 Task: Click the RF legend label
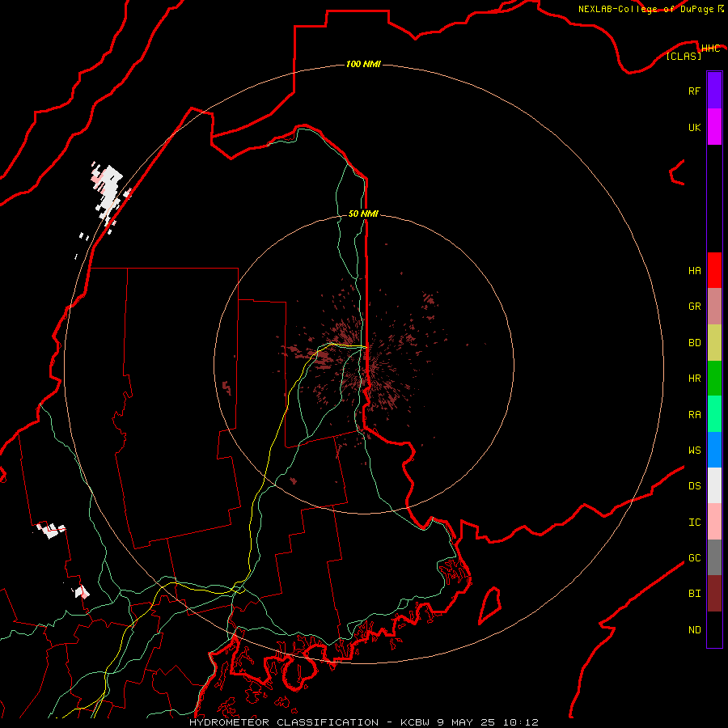[x=694, y=91]
